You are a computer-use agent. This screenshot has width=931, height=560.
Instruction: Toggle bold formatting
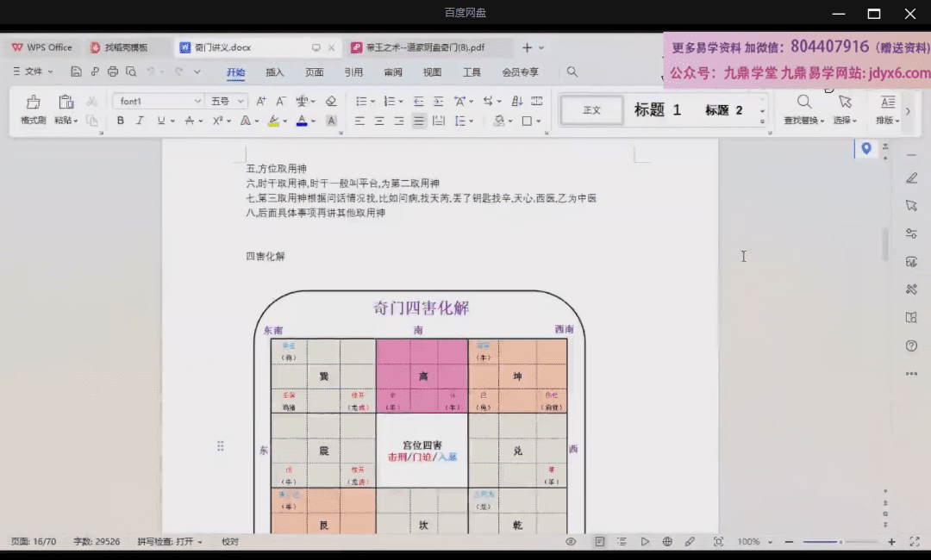pyautogui.click(x=121, y=121)
